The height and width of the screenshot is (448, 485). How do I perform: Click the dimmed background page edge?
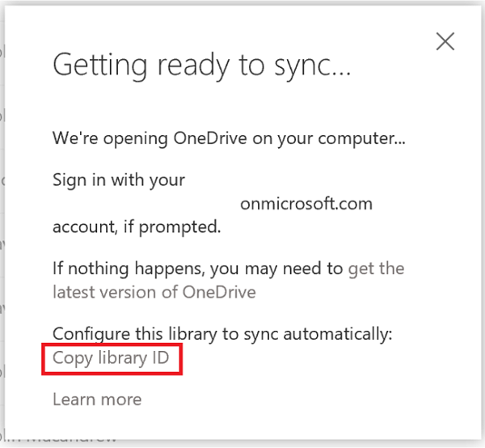pos(2,217)
